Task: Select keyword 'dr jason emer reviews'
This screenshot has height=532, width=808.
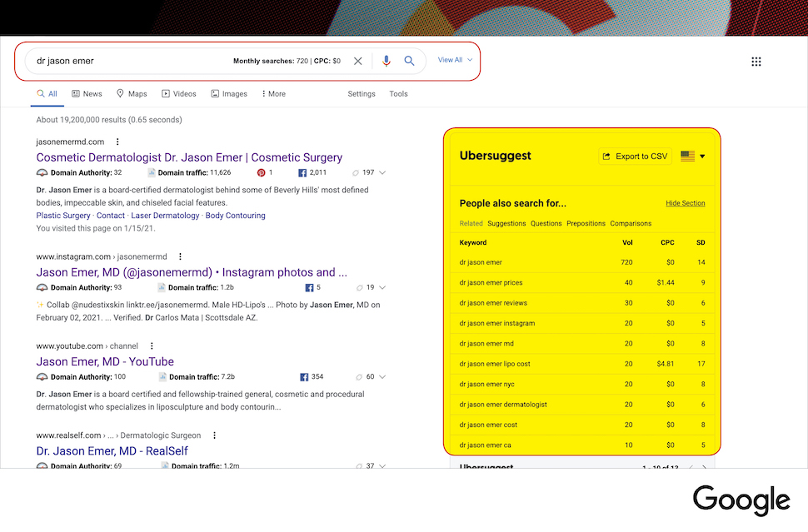Action: tap(493, 303)
